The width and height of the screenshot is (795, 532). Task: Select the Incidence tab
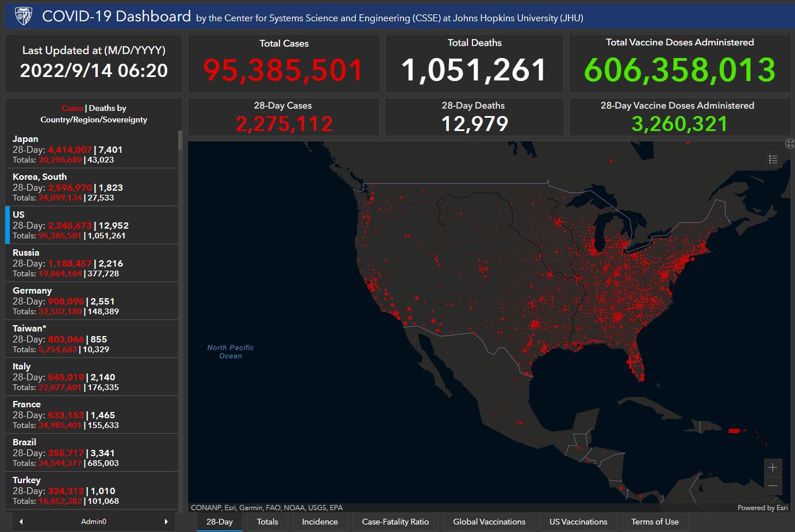[320, 522]
